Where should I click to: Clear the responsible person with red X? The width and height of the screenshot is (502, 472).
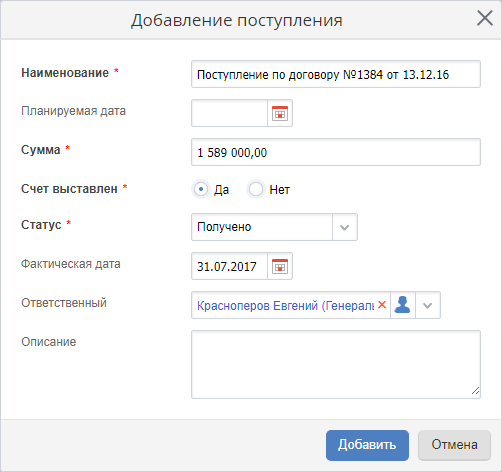(x=382, y=305)
